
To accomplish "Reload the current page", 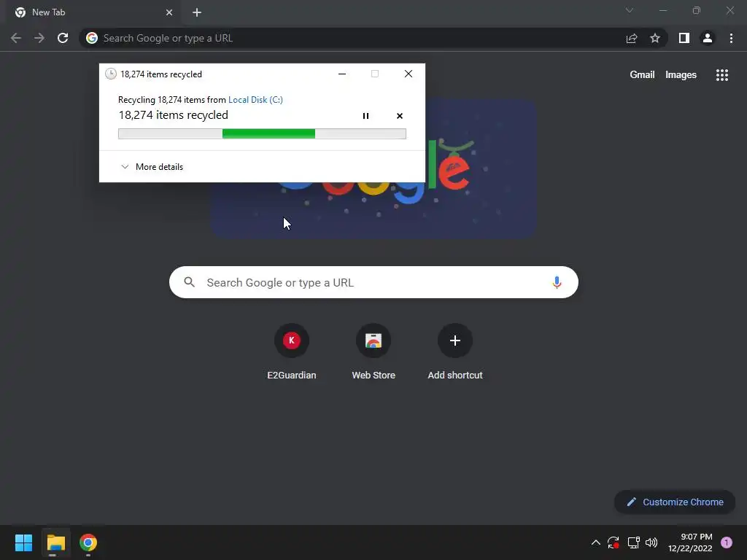I will coord(63,38).
